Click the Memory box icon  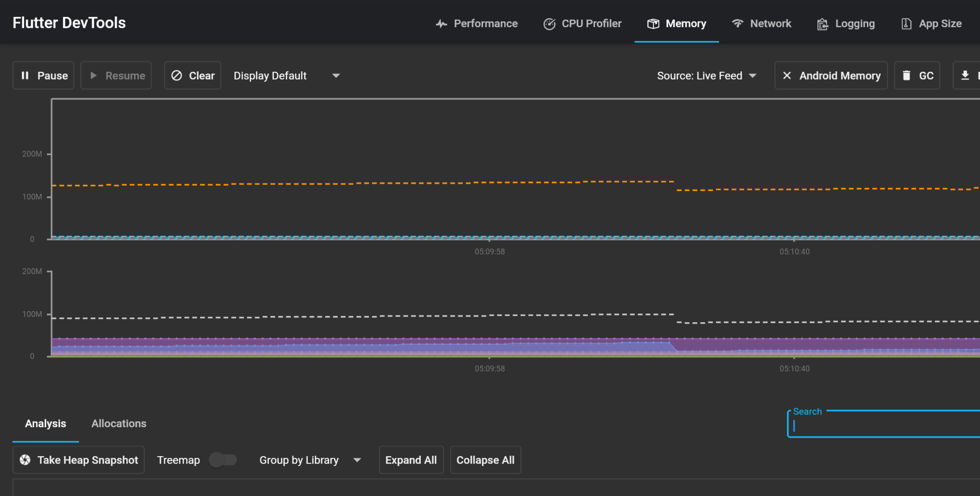coord(653,24)
